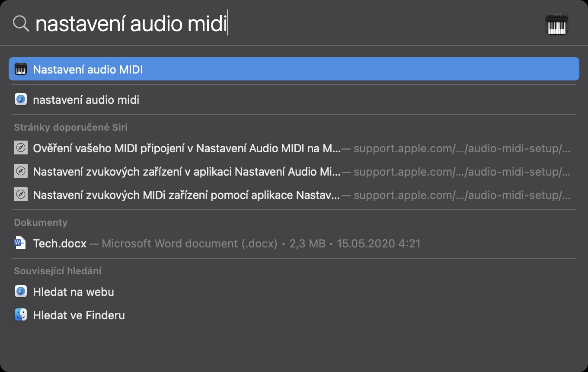Click inside the Spotlight search text field
This screenshot has width=588, height=372.
(303, 23)
